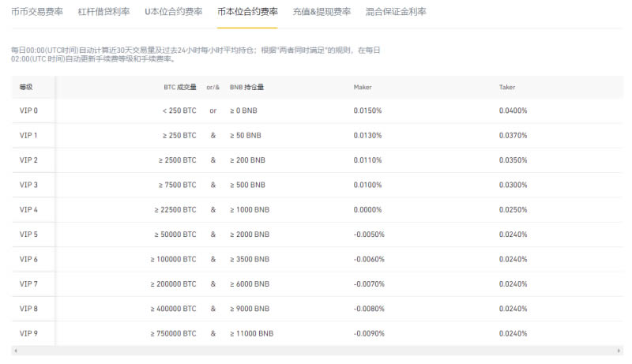Screen dimensions: 632x364
Task: Click the right arrow of the horizontal scrollbar
Action: [619, 350]
